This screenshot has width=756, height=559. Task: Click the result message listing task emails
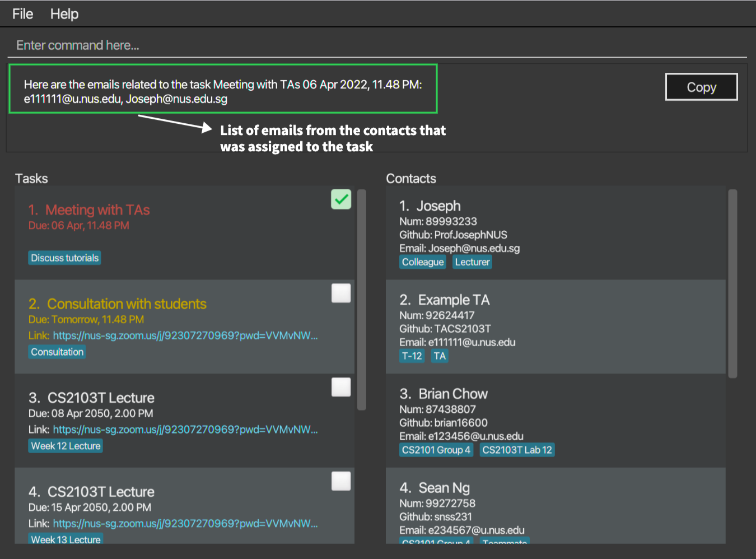point(223,92)
